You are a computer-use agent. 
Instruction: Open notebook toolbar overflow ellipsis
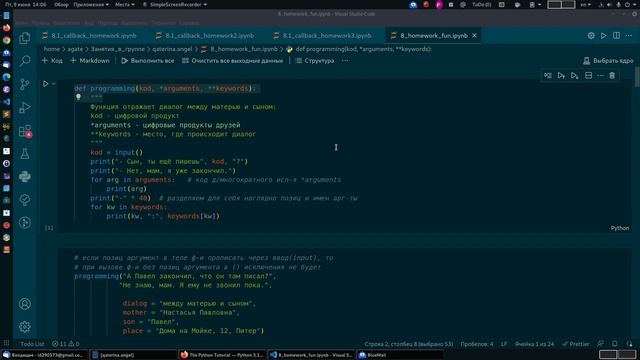click(345, 60)
